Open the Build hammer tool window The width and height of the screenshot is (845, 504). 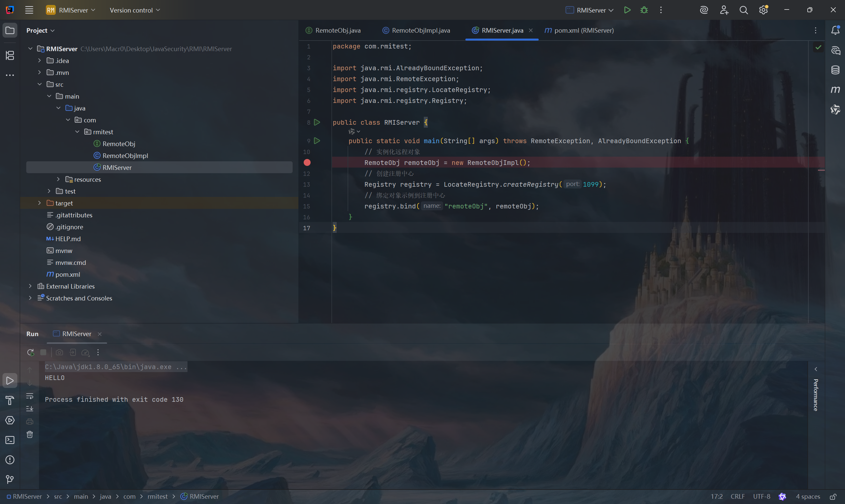[x=10, y=400]
